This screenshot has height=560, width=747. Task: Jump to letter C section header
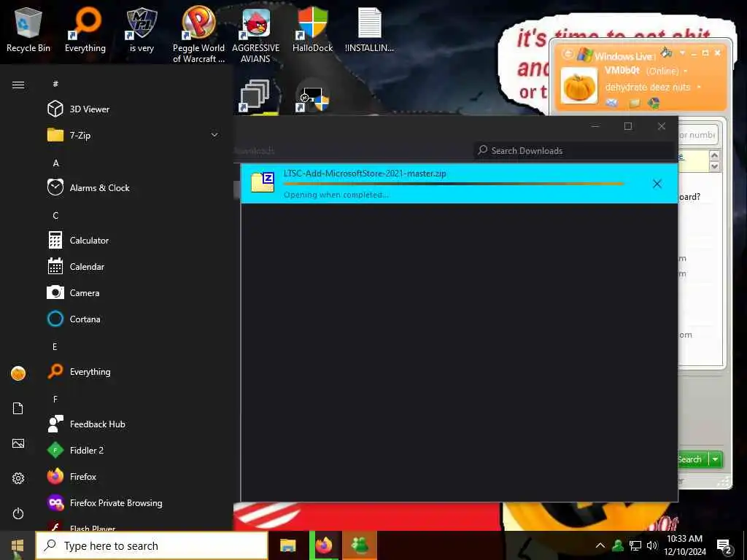tap(55, 216)
